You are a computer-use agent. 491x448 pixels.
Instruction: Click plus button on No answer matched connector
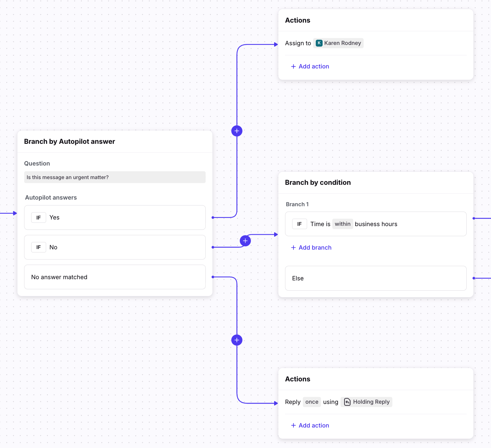coord(237,340)
